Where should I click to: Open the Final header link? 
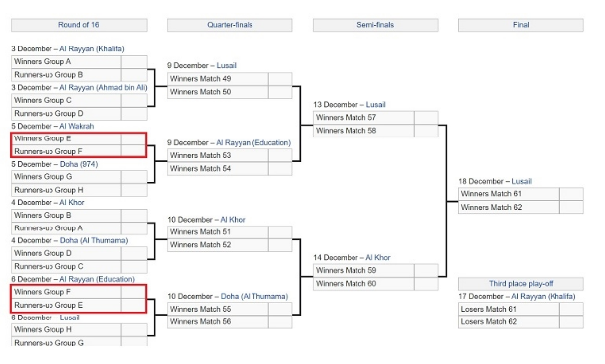point(521,25)
